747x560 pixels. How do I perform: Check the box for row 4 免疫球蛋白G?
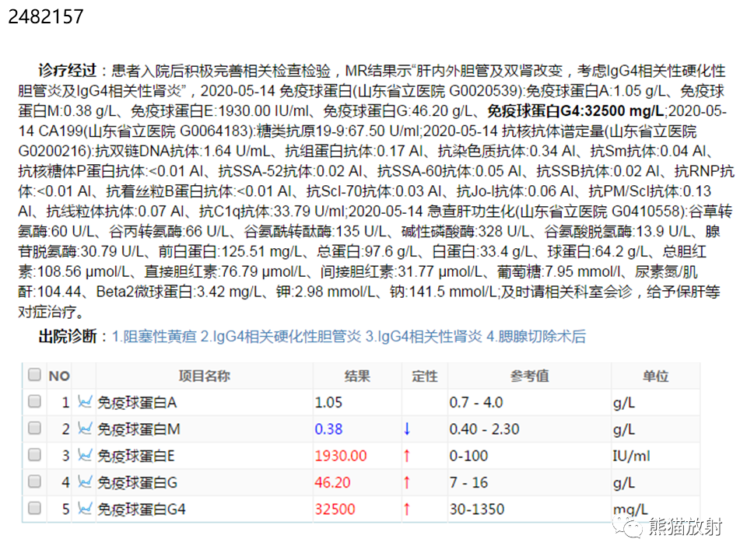pyautogui.click(x=34, y=481)
